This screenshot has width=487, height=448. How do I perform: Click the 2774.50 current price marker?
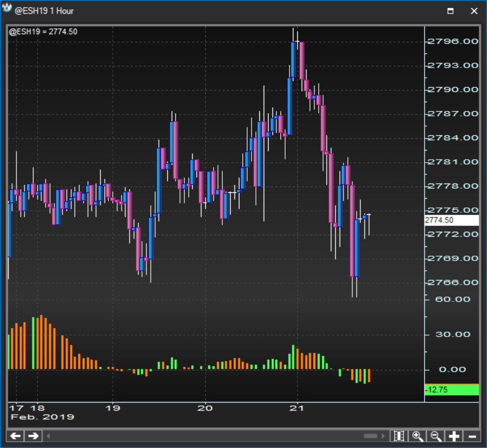tap(451, 221)
